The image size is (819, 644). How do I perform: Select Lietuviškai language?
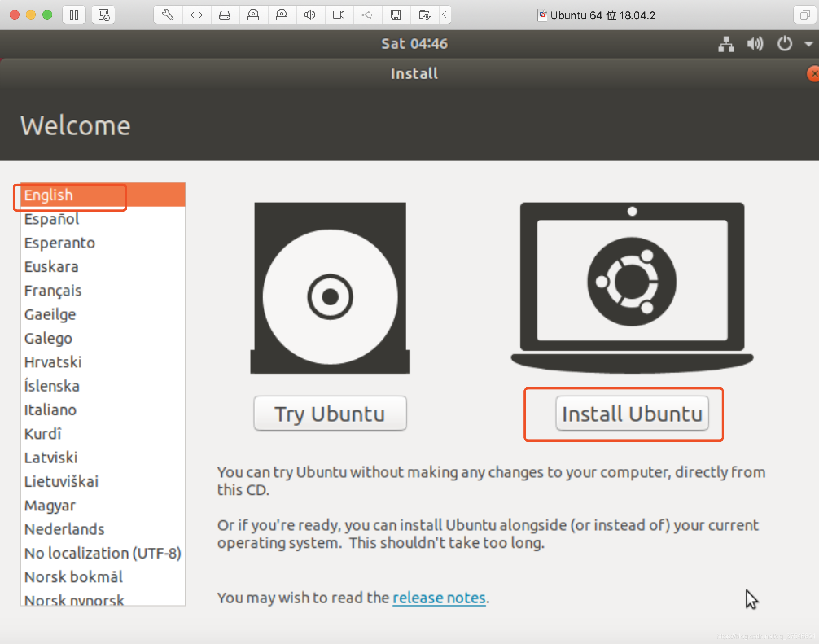click(103, 482)
